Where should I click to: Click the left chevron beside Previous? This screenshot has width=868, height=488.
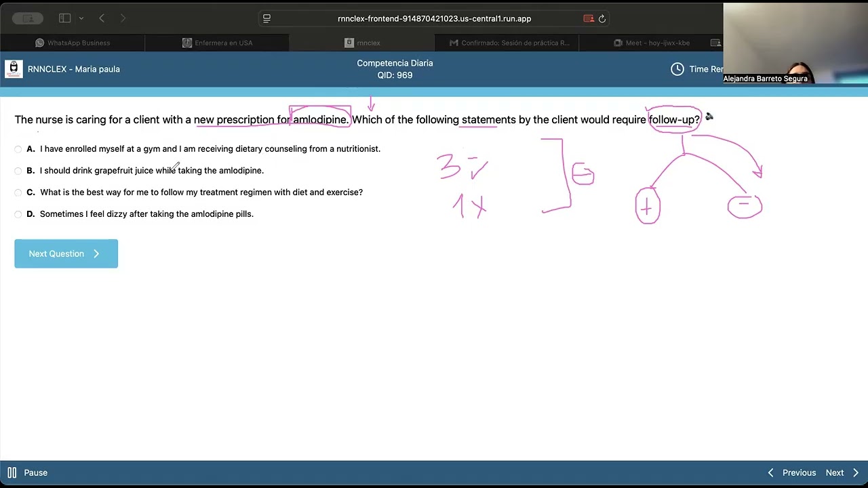[771, 473]
